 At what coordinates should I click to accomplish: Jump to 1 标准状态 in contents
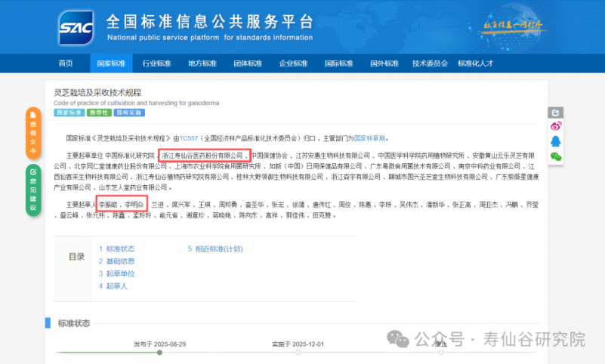(x=116, y=248)
